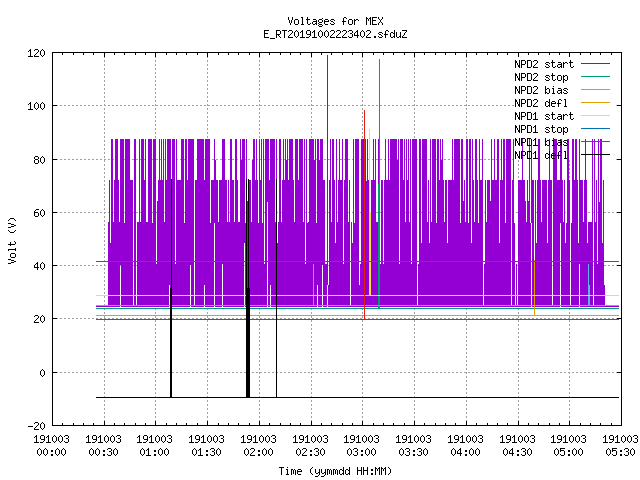The height and width of the screenshot is (480, 640).
Task: Click the 100 y-axis tick label
Action: [x=36, y=107]
